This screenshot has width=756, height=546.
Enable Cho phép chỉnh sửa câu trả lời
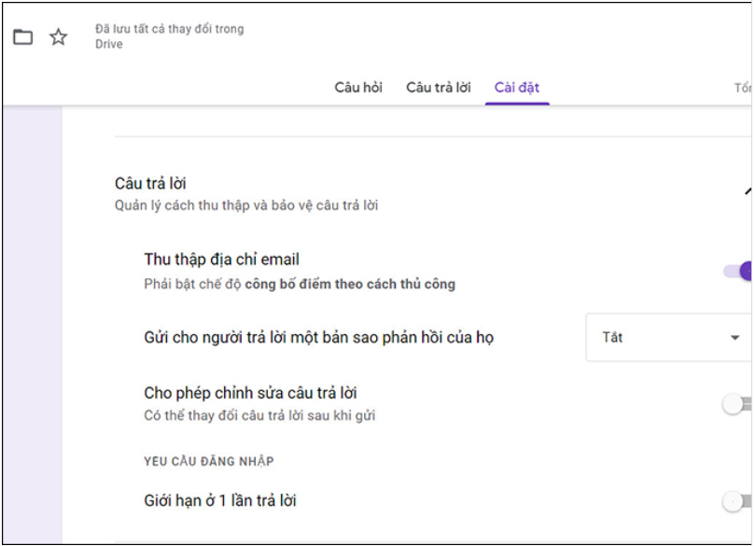coord(736,404)
